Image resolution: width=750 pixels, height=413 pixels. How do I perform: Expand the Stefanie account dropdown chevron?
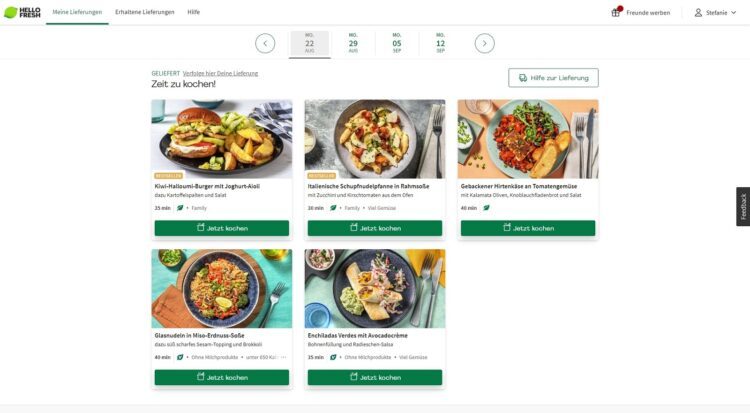(x=734, y=12)
